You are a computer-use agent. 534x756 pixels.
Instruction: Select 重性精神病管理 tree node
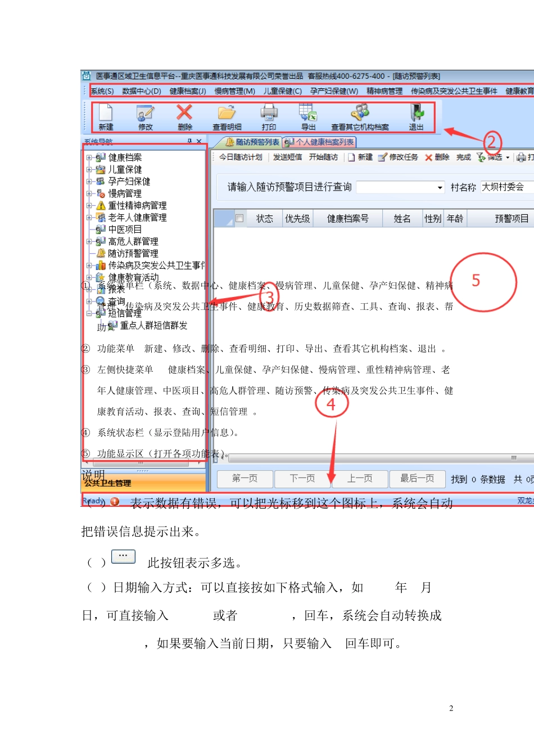click(x=137, y=205)
